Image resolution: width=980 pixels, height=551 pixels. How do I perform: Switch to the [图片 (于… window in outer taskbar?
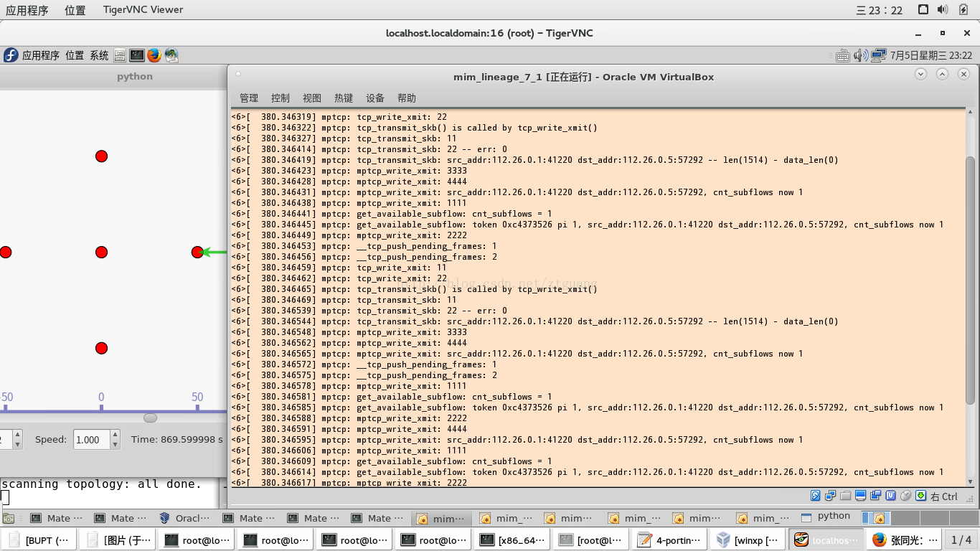click(x=118, y=540)
